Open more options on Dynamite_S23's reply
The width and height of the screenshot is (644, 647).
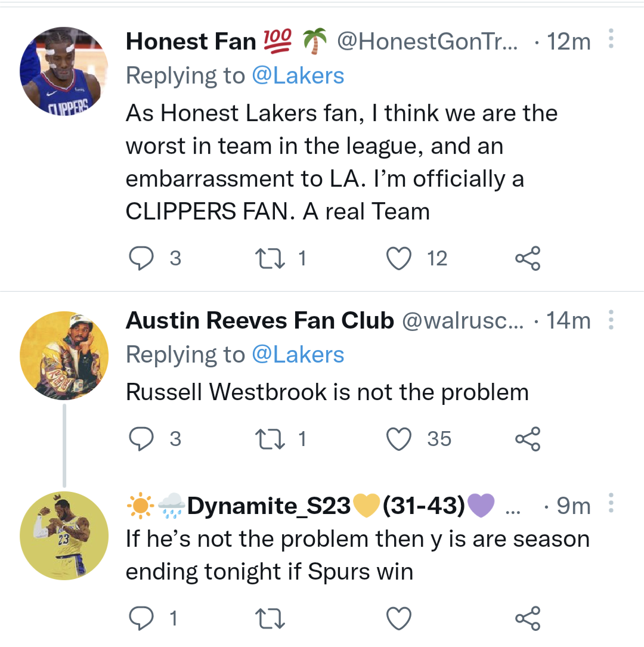[611, 504]
